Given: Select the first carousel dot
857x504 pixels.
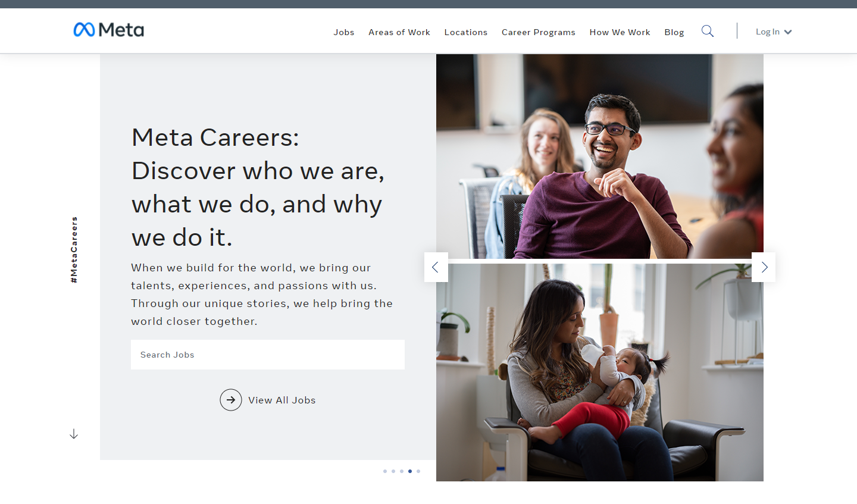Looking at the screenshot, I should 385,471.
